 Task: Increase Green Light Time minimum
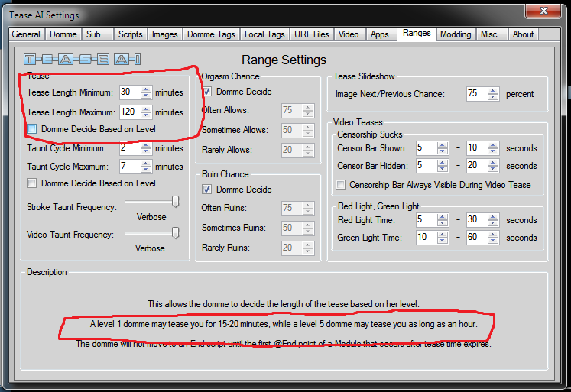(443, 234)
